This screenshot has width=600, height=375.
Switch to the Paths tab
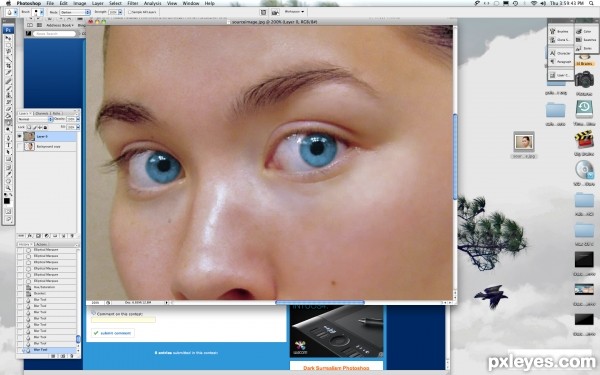coord(56,114)
